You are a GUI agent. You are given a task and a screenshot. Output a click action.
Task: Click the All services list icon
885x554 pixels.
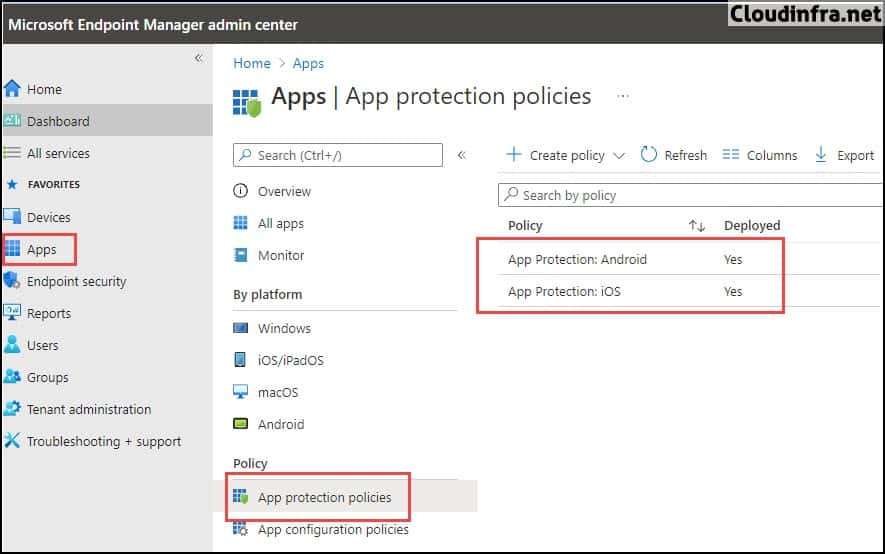click(12, 153)
